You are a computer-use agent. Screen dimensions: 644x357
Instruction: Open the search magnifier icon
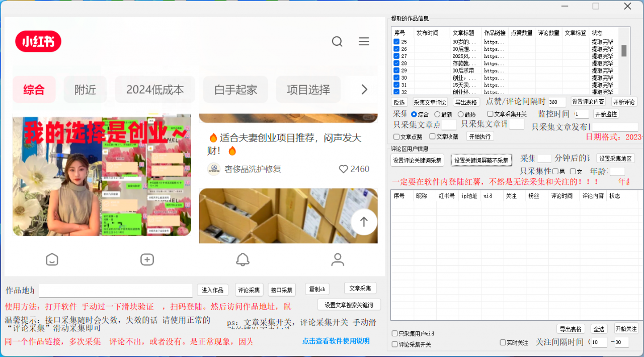(x=337, y=42)
